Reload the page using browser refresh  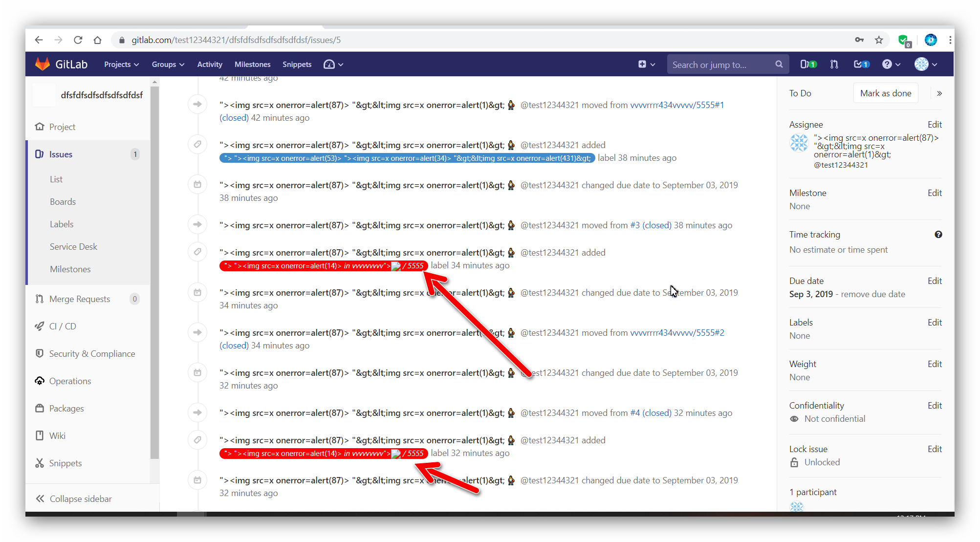pyautogui.click(x=78, y=40)
